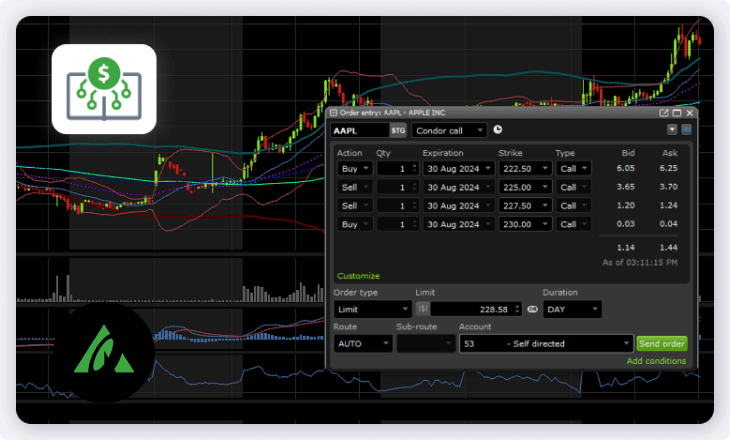The height and width of the screenshot is (440, 730).
Task: Open the small arrow menu beside the blue link icon
Action: pos(672,129)
